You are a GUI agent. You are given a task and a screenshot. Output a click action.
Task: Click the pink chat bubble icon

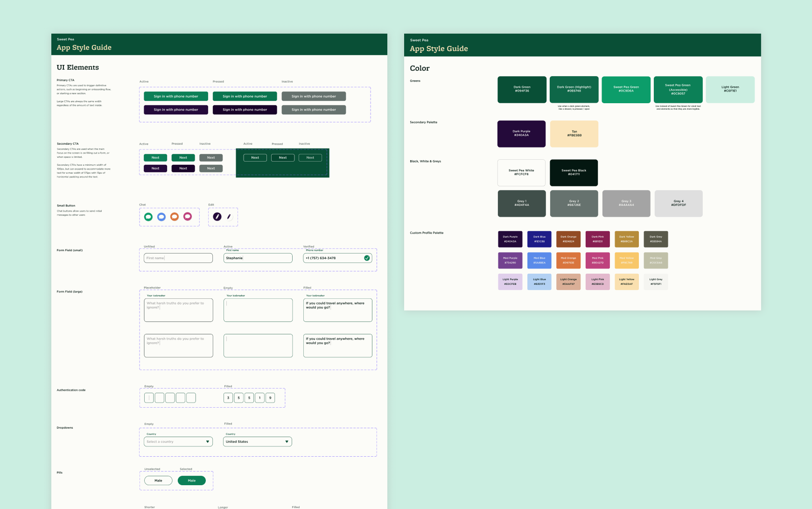[188, 217]
